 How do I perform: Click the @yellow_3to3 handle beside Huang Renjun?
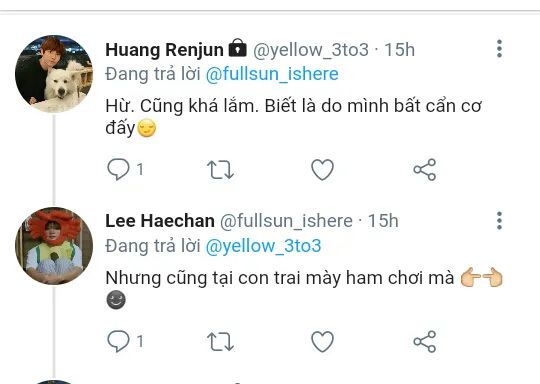click(x=311, y=50)
